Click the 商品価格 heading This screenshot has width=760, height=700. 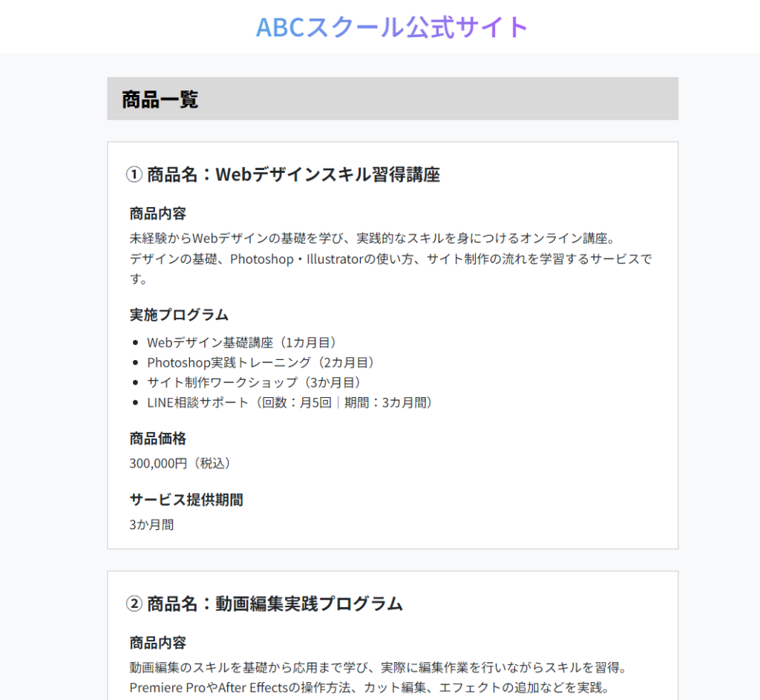(157, 438)
